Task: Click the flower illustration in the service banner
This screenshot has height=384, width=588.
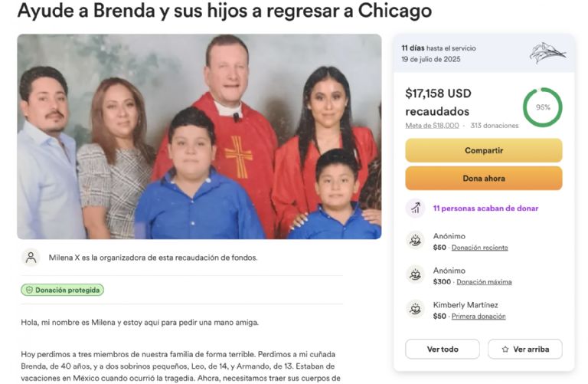Action: click(x=547, y=53)
